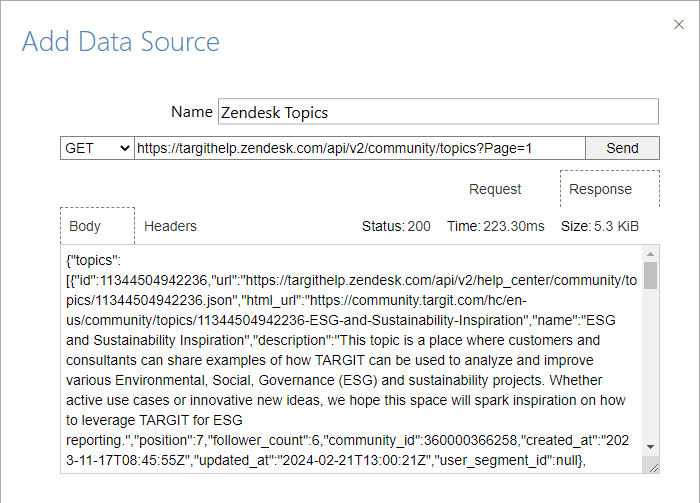Screen dimensions: 700x503
Task: Click the vertical scrollbar thumb
Action: pos(650,276)
